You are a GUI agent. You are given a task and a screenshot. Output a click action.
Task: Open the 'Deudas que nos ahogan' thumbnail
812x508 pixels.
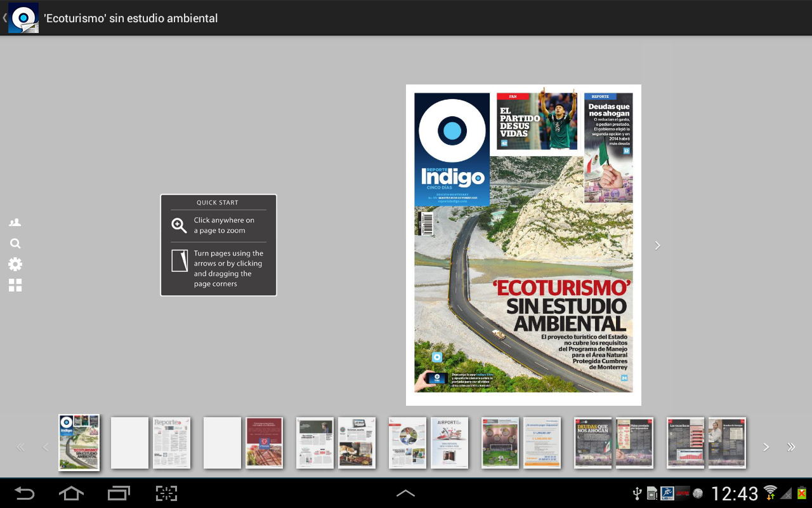(593, 443)
